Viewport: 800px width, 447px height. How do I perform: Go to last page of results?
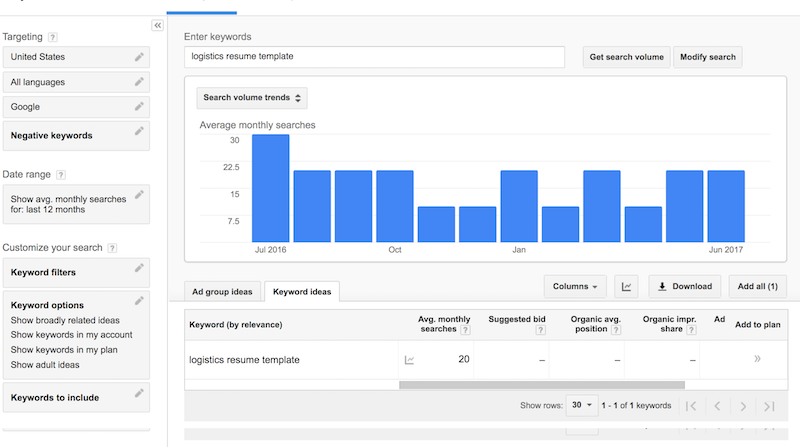tap(769, 406)
